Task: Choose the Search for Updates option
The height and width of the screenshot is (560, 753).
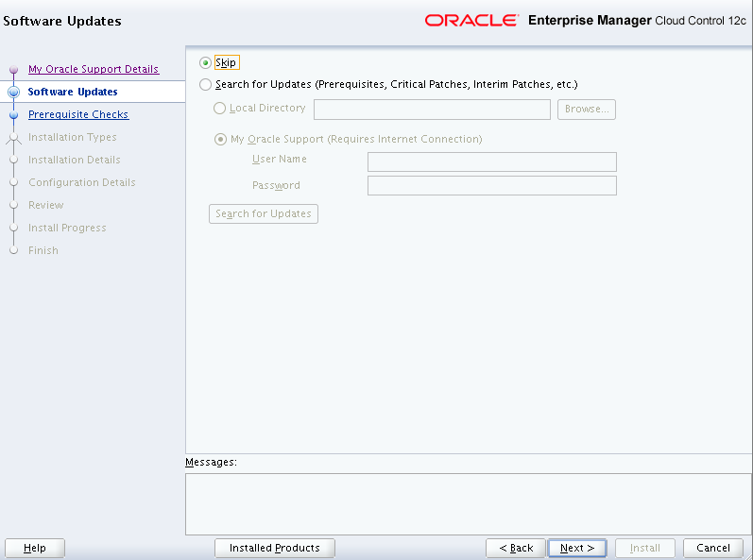Action: [x=206, y=84]
